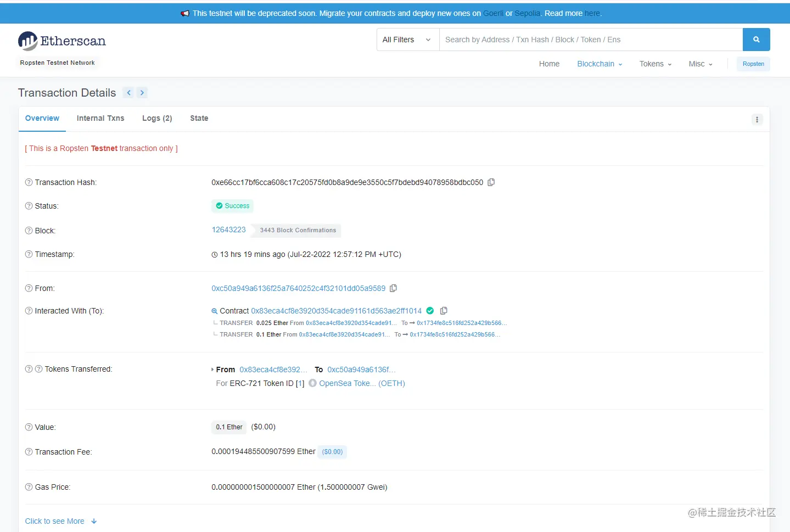Expand the Tokens menu
The width and height of the screenshot is (790, 532).
pos(655,64)
